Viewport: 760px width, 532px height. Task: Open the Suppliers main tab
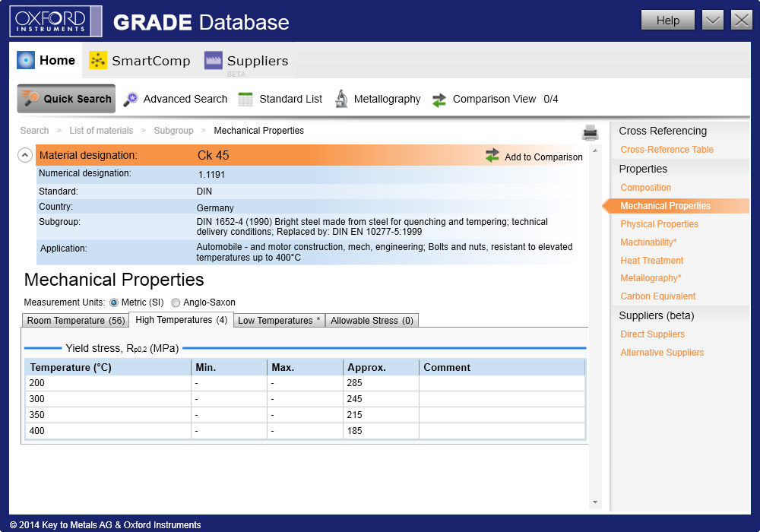click(246, 60)
